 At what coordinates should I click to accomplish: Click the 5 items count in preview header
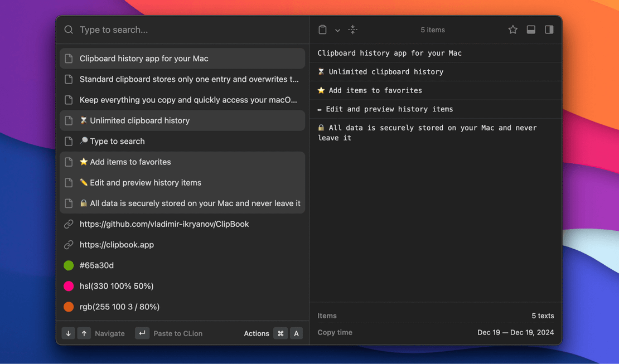(433, 30)
